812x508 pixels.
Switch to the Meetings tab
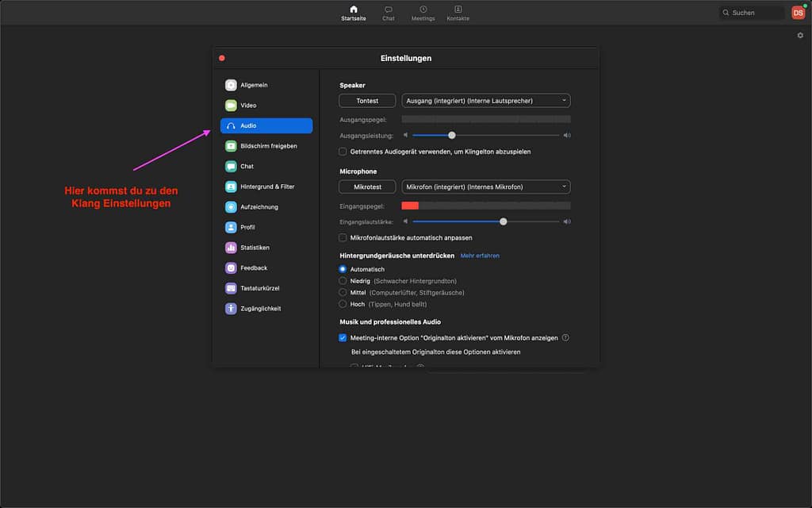[423, 13]
